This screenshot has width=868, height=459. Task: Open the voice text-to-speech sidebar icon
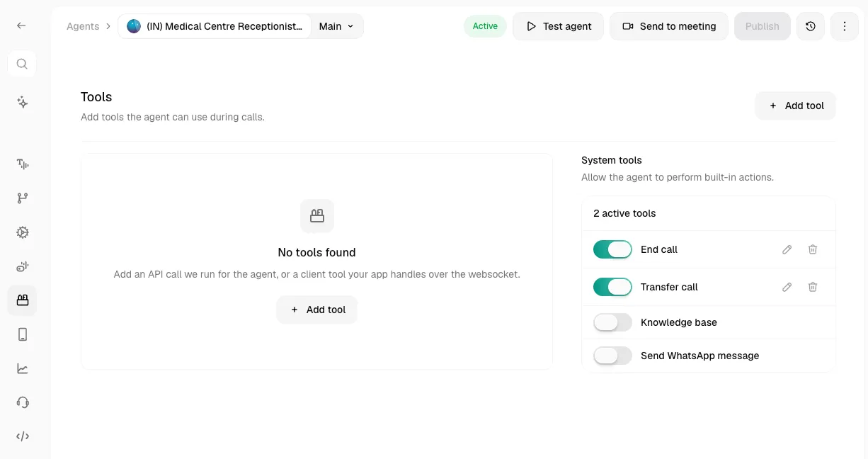point(22,164)
